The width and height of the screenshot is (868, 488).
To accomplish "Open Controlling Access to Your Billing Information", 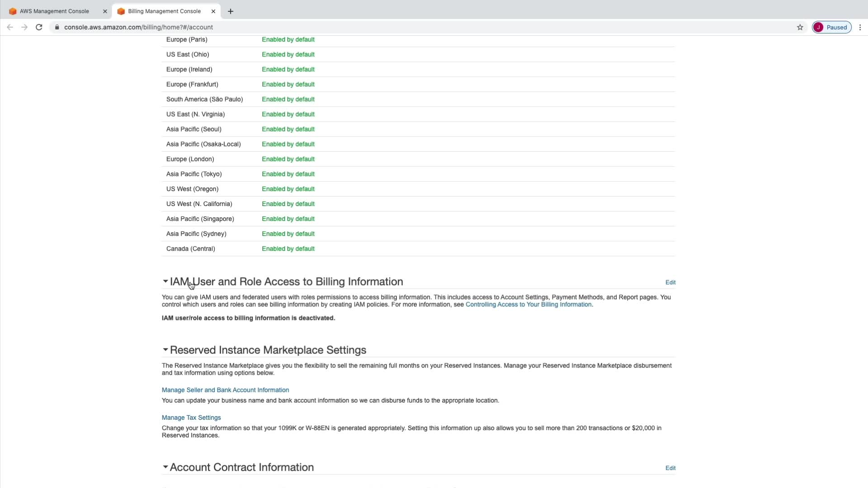I will click(x=528, y=305).
